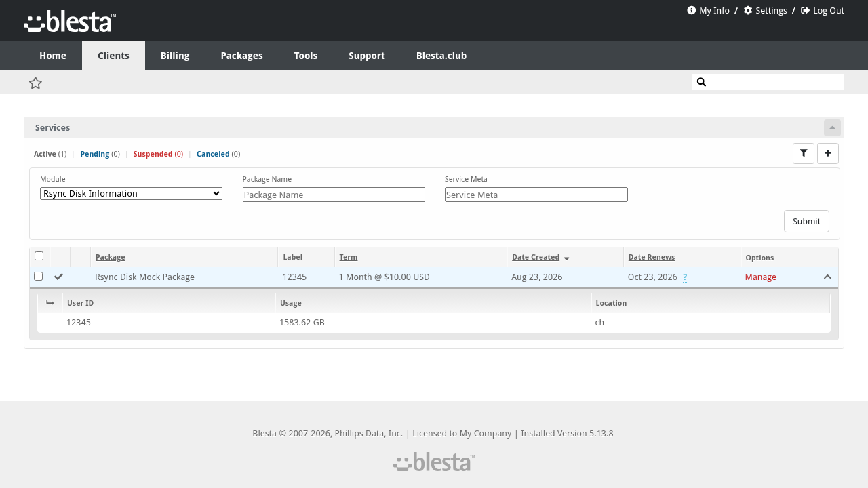Select all services checkbox in header

pos(39,256)
